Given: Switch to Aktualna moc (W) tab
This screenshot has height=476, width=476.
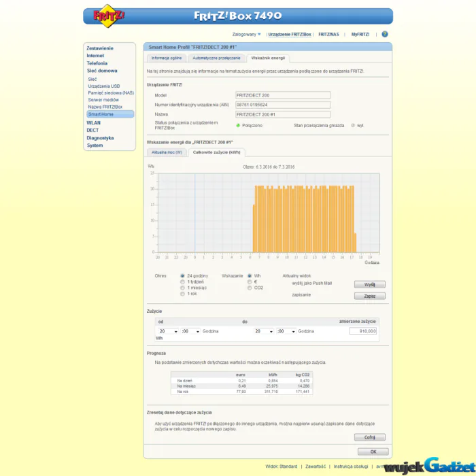Looking at the screenshot, I should click(x=167, y=152).
